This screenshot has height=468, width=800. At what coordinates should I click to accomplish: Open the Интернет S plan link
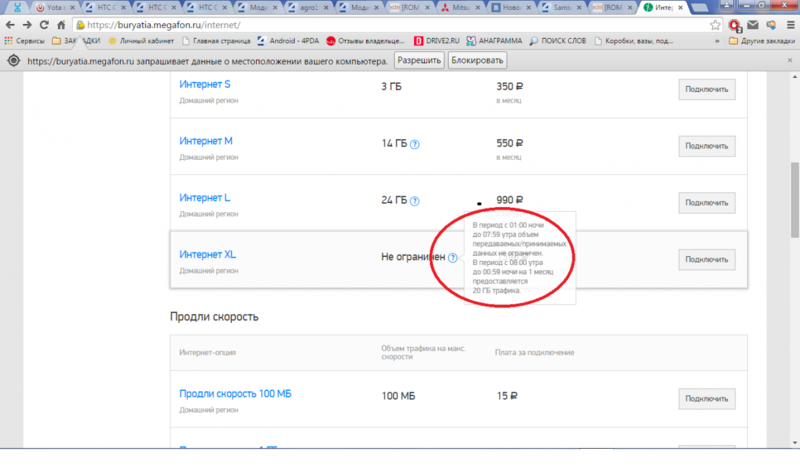(x=205, y=84)
